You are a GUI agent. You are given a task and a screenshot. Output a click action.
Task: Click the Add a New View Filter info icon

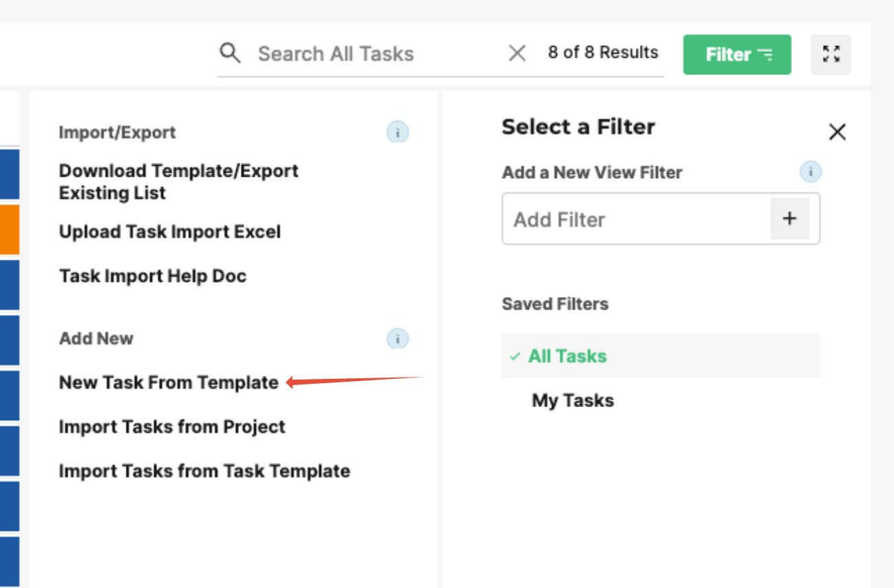pos(811,172)
